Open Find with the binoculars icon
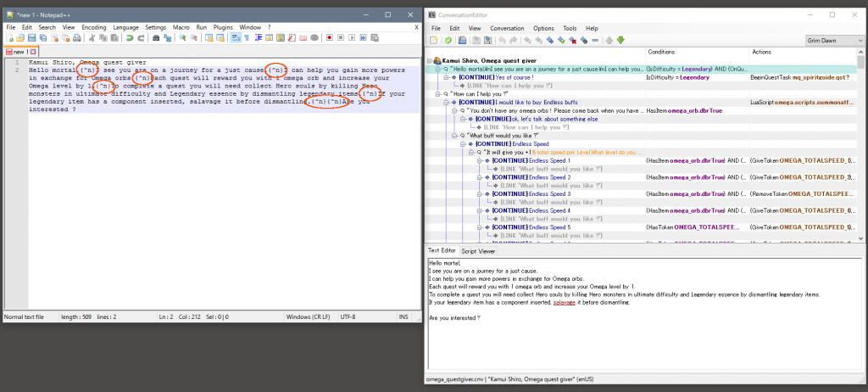The height and width of the screenshot is (392, 868). [156, 37]
